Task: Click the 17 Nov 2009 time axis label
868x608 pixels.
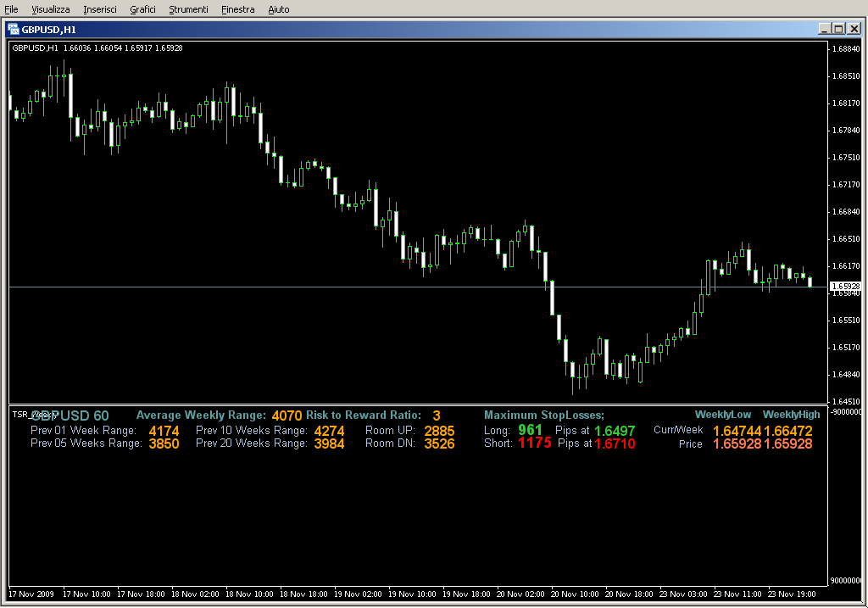Action: (x=31, y=594)
